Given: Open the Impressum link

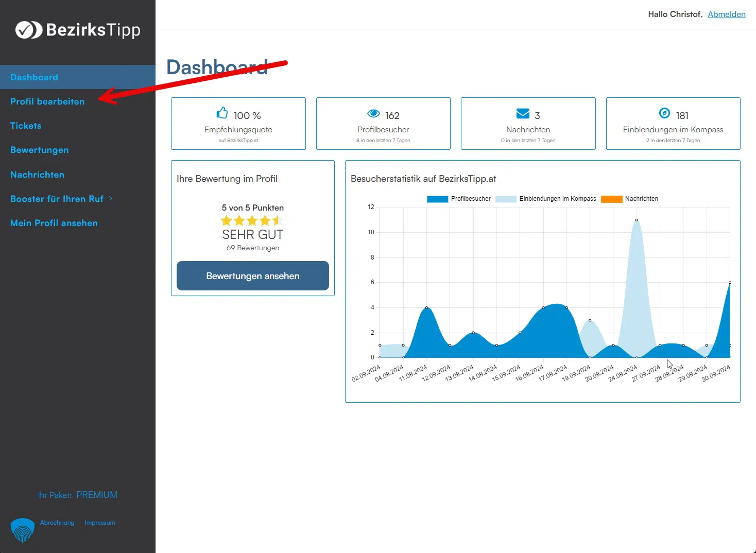Looking at the screenshot, I should pyautogui.click(x=100, y=523).
